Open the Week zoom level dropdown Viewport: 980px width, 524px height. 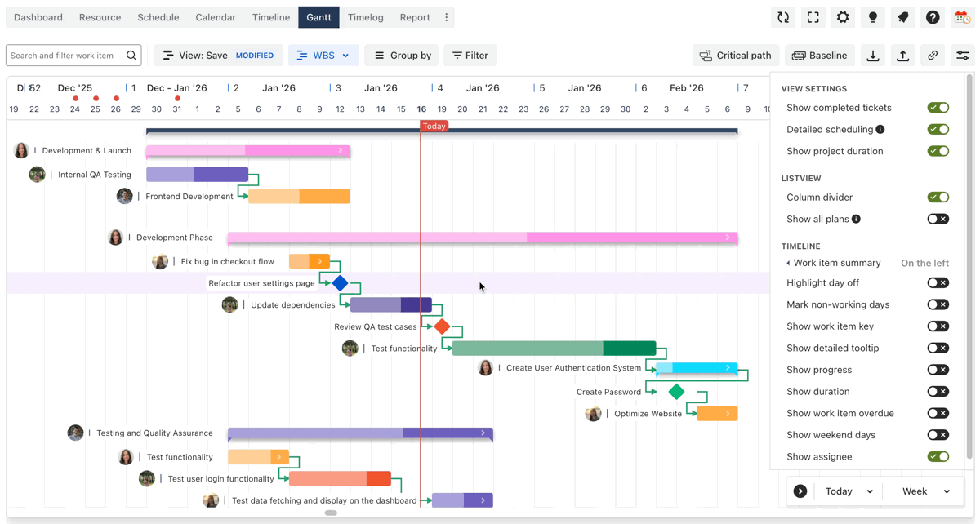point(925,491)
